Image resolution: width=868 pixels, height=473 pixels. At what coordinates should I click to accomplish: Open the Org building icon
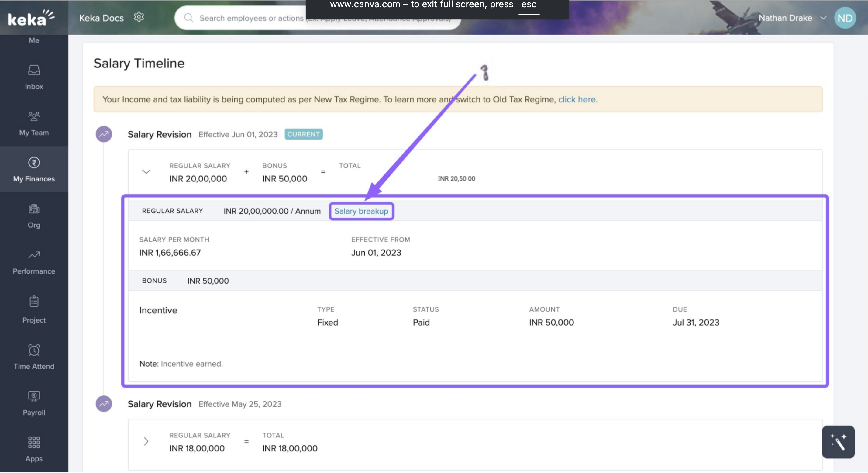tap(34, 209)
